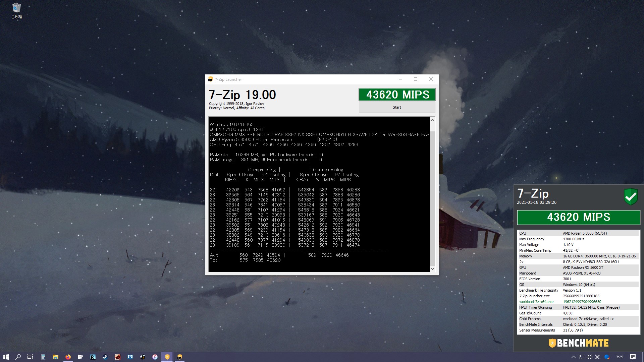This screenshot has height=362, width=644.
Task: Open the Recycle Bin desktop icon
Action: [x=16, y=11]
